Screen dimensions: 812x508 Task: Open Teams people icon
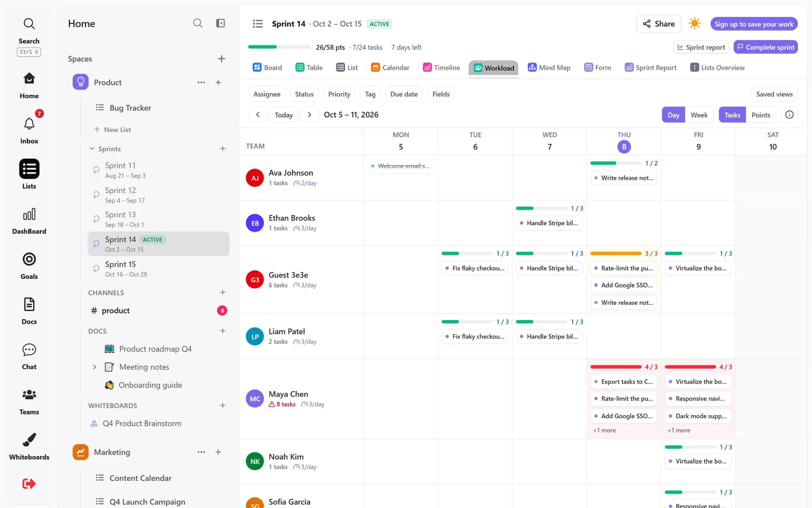click(29, 395)
